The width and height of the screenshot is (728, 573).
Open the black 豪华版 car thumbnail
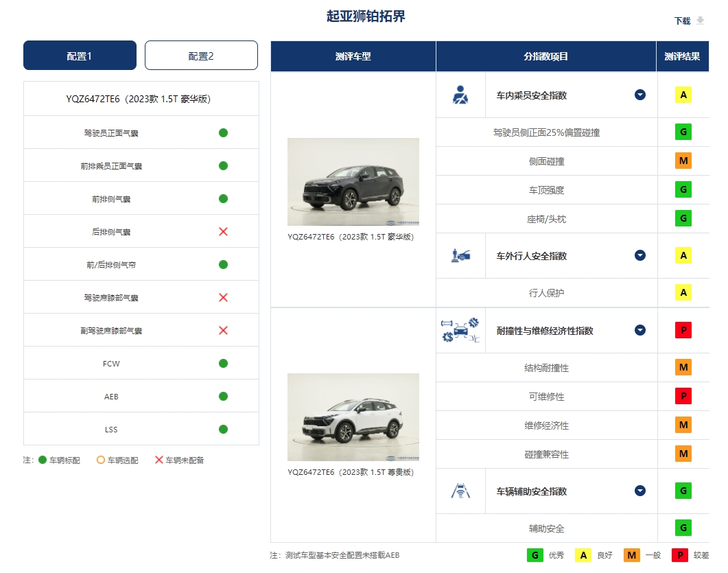click(x=353, y=182)
